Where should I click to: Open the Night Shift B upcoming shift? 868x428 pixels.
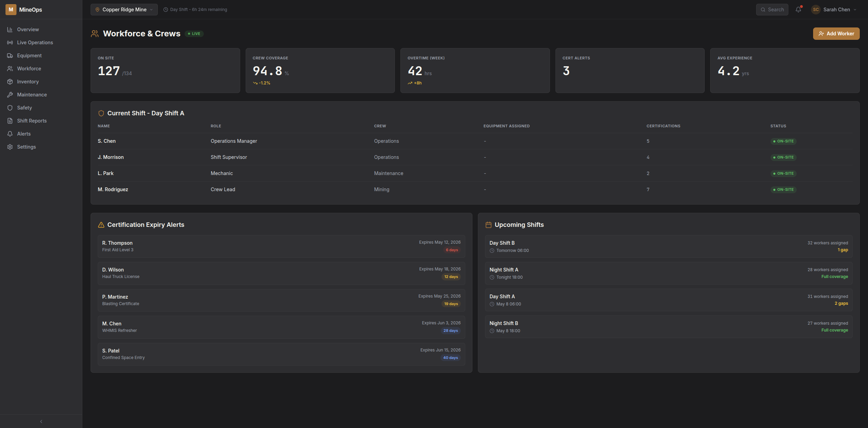coord(669,327)
